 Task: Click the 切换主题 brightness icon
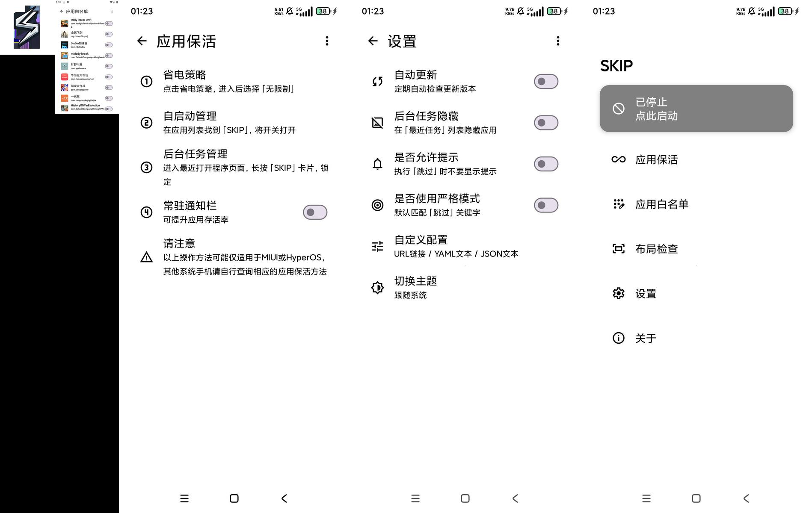point(377,288)
